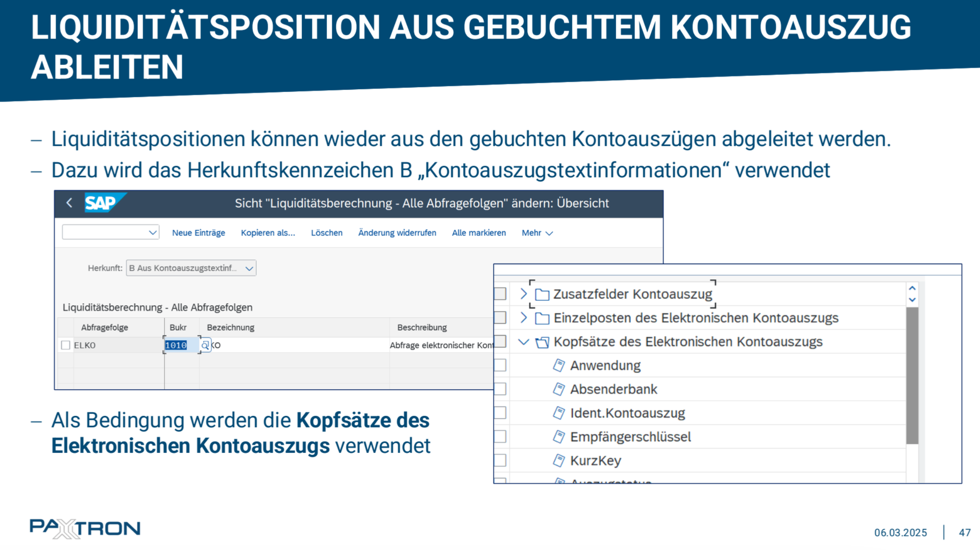This screenshot has height=550, width=980.
Task: Click the field icon next to Absenderbank
Action: coord(559,390)
